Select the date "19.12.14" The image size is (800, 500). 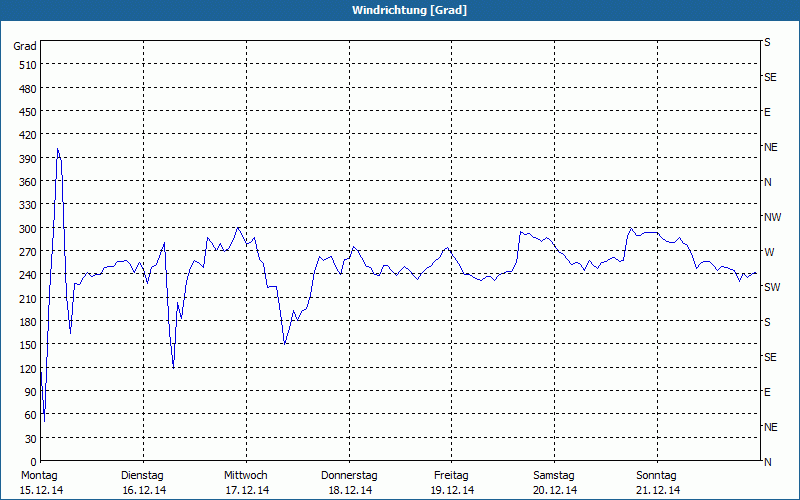click(x=453, y=491)
